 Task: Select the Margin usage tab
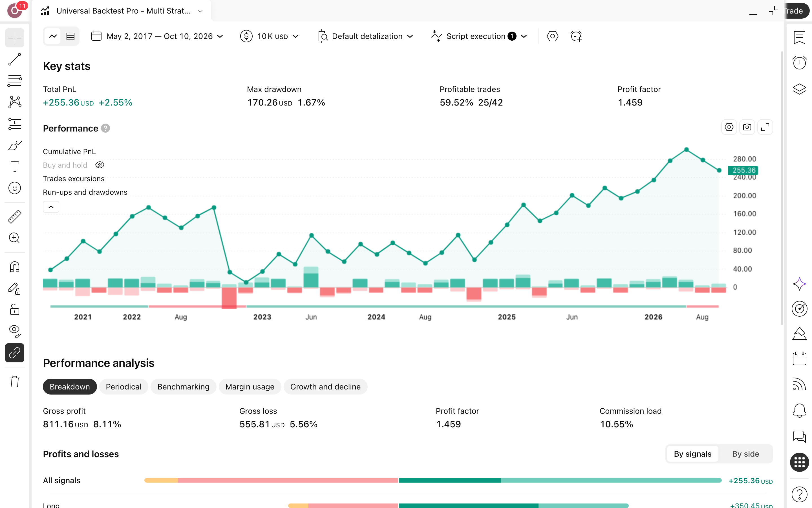tap(250, 387)
